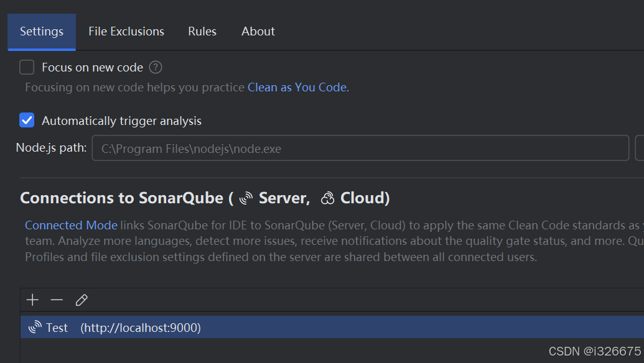The height and width of the screenshot is (363, 644).
Task: Remove the selected connection with minus icon
Action: (57, 300)
